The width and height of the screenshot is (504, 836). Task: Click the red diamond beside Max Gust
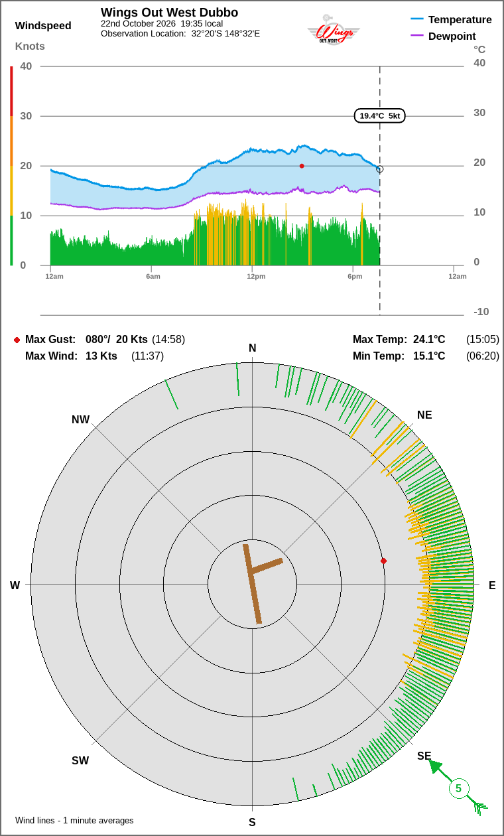(x=17, y=340)
